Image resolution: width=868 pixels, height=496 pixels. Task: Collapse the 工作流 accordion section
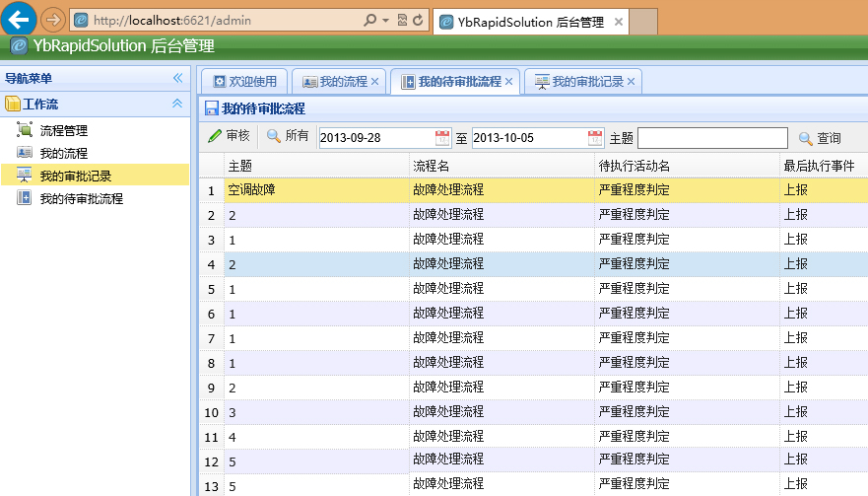pyautogui.click(x=177, y=104)
